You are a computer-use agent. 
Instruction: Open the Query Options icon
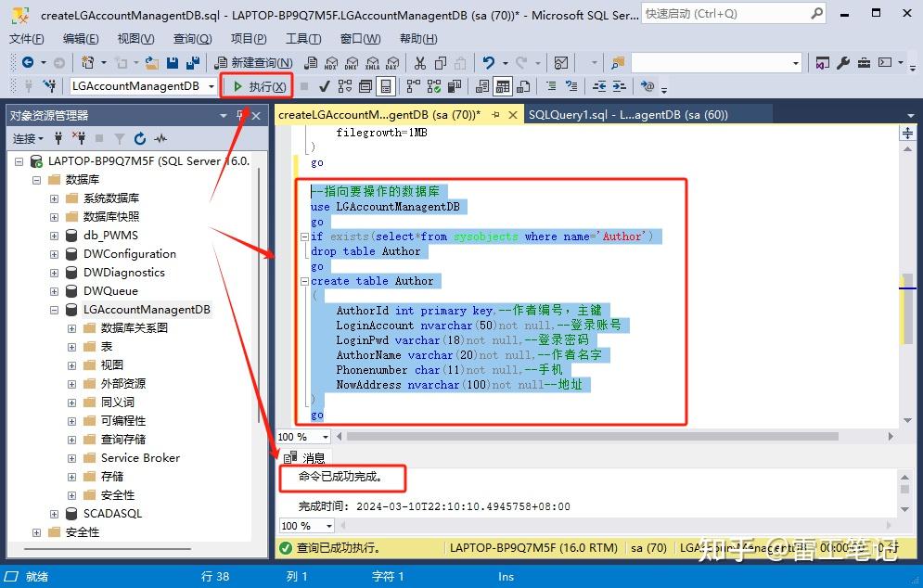pyautogui.click(x=365, y=86)
